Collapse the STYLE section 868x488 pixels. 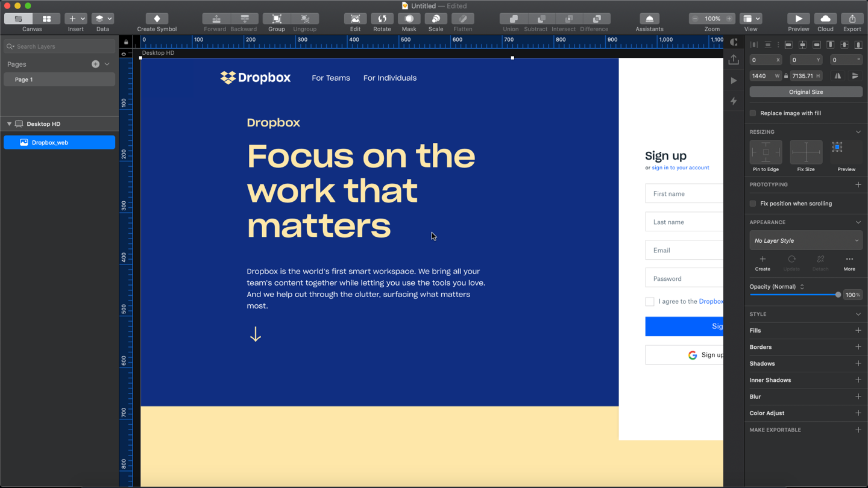[x=858, y=314]
